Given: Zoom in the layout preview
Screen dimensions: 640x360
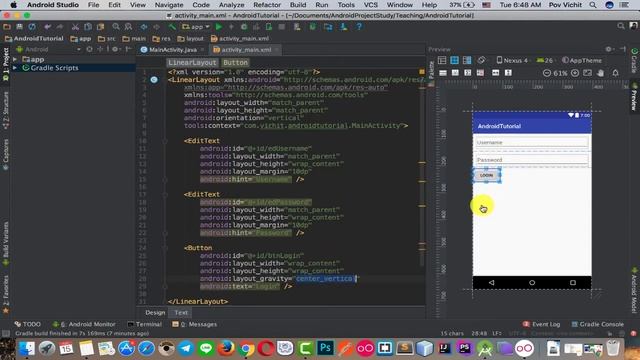Looking at the screenshot, I should [x=575, y=73].
